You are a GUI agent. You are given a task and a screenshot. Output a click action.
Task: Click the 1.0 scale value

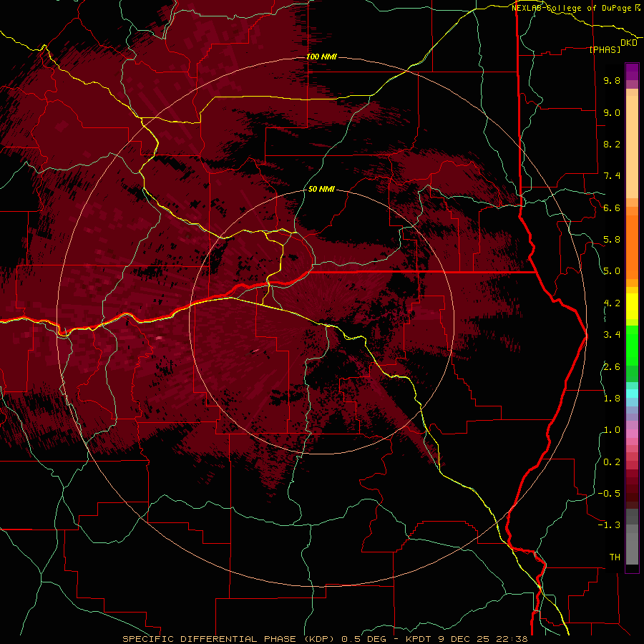point(612,430)
